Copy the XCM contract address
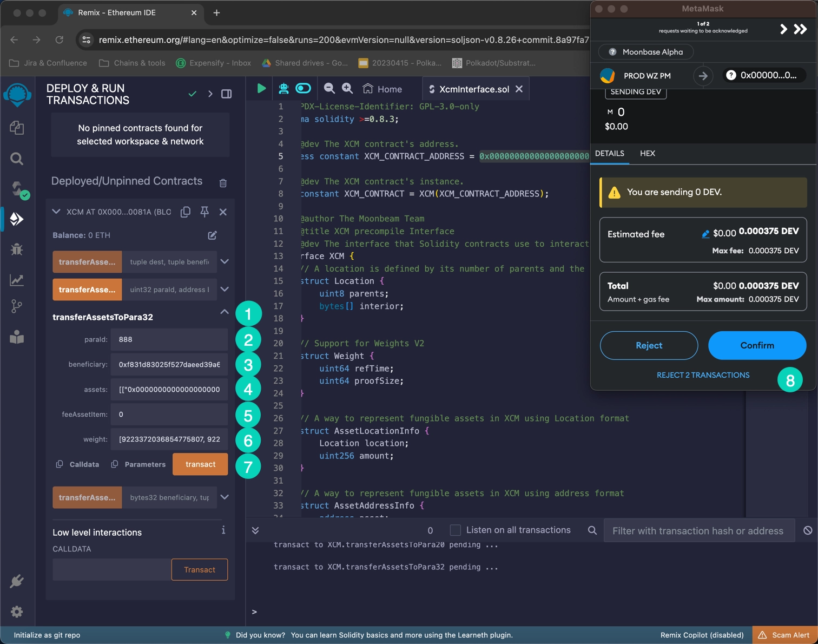The height and width of the screenshot is (644, 818). coord(185,212)
